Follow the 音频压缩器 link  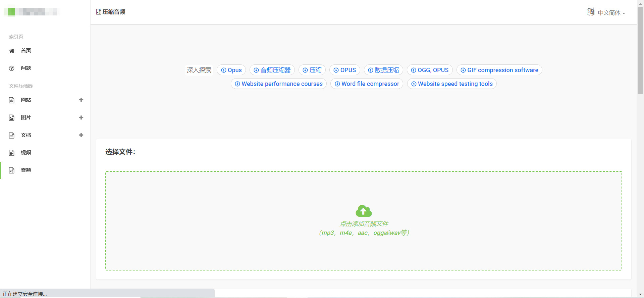pos(272,70)
